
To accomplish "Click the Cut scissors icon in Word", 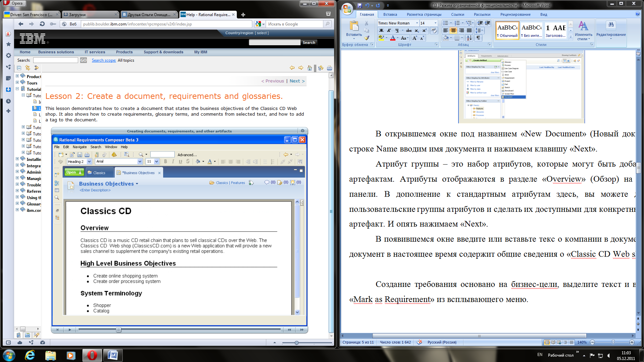I will click(367, 23).
